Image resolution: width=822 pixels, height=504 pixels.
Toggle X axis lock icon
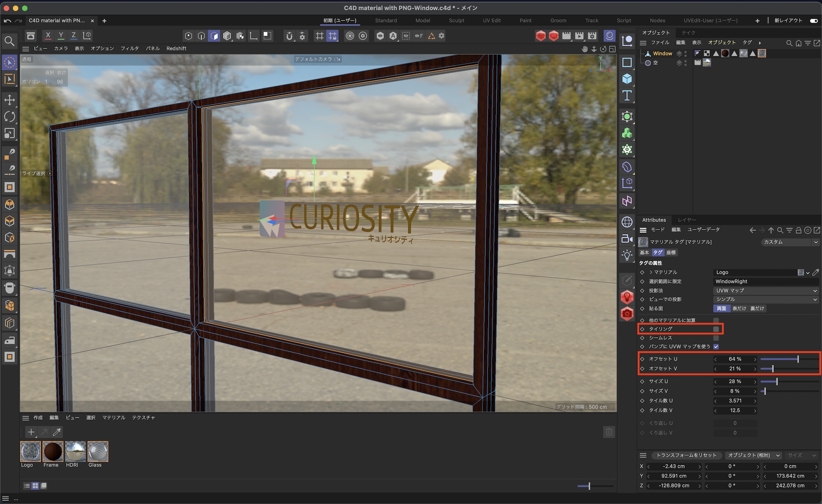(48, 36)
